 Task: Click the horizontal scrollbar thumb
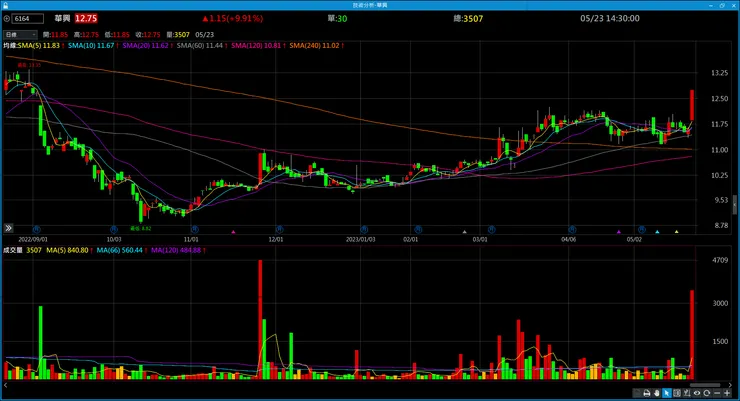coord(705,385)
